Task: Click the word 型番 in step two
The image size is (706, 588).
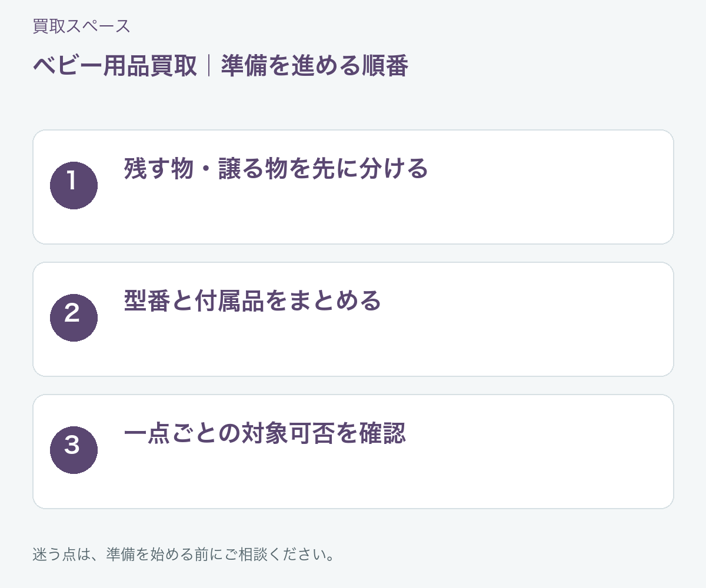Action: (147, 301)
